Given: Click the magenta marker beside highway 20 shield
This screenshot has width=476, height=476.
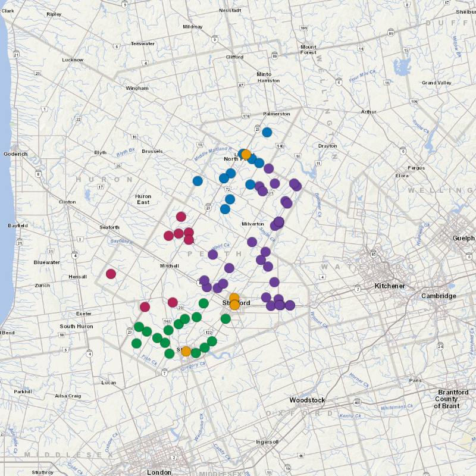Looking at the screenshot, I should point(173,302).
